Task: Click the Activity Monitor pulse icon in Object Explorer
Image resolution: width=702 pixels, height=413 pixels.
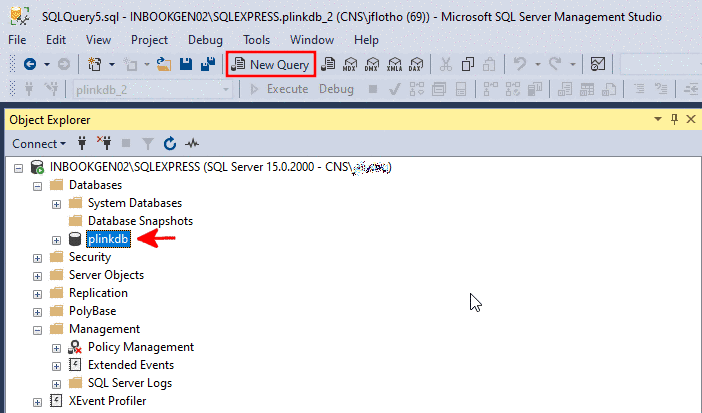Action: [x=192, y=144]
